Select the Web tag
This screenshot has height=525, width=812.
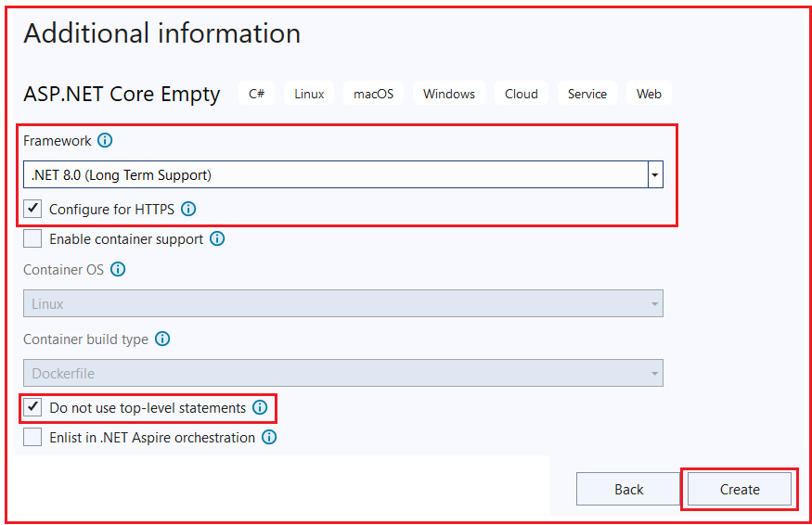649,94
